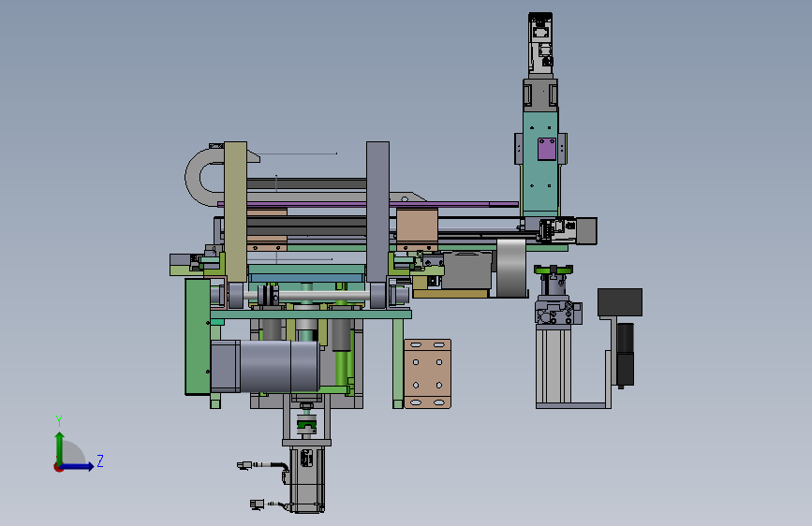The width and height of the screenshot is (812, 526).
Task: Select the olive vertical bar on the left
Action: pyautogui.click(x=236, y=212)
